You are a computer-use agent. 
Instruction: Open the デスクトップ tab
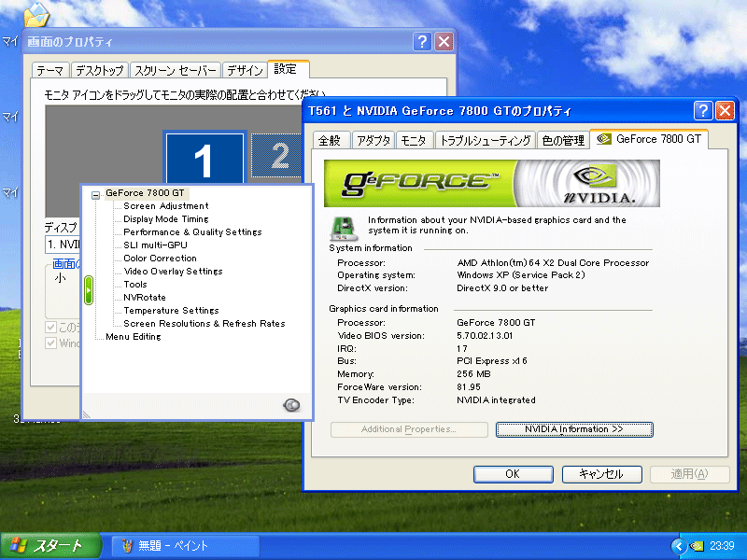100,71
